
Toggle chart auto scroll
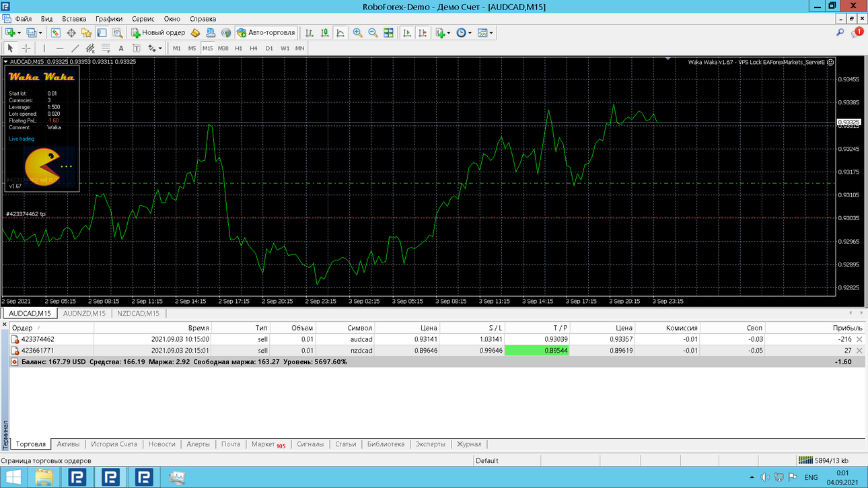(x=407, y=32)
